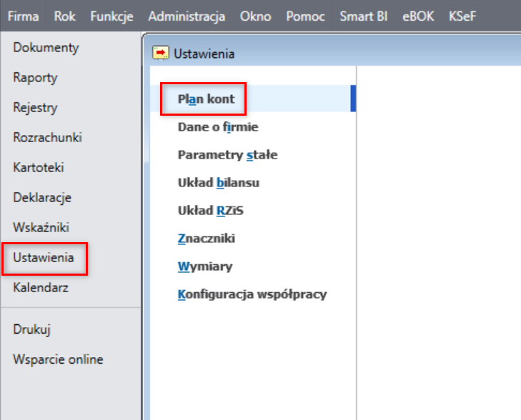This screenshot has height=420, width=521.
Task: Click Wsparcie online link
Action: coord(58,359)
